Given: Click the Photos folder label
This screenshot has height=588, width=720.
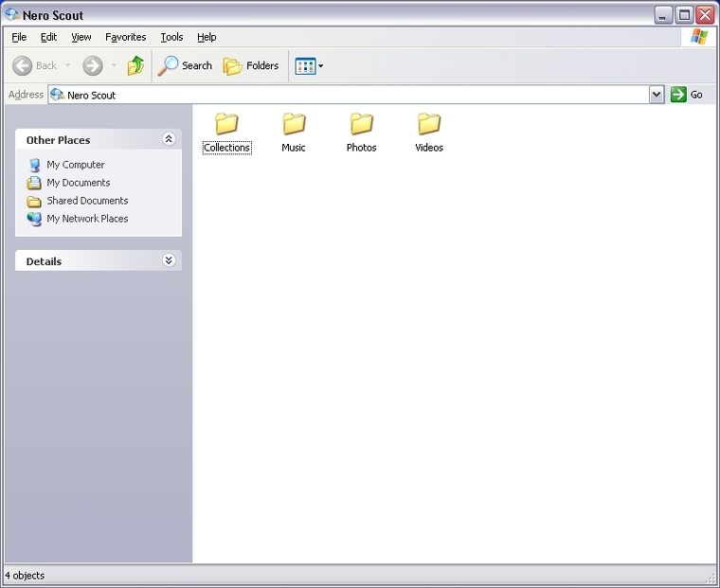Looking at the screenshot, I should coord(361,148).
